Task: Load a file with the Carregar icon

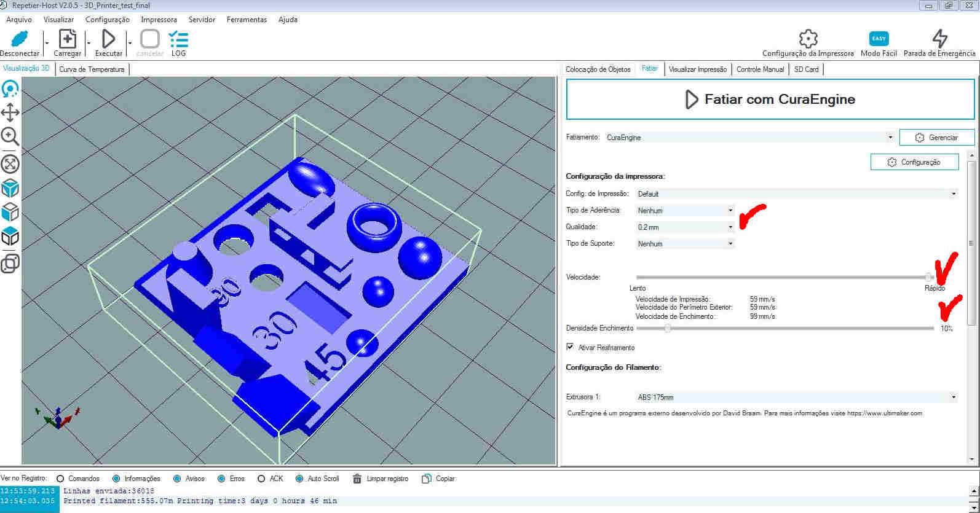Action: 67,39
